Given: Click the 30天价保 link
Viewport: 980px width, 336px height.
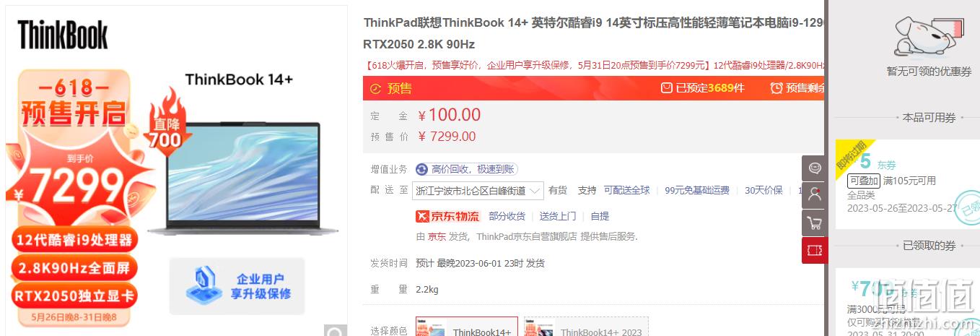Looking at the screenshot, I should 764,191.
